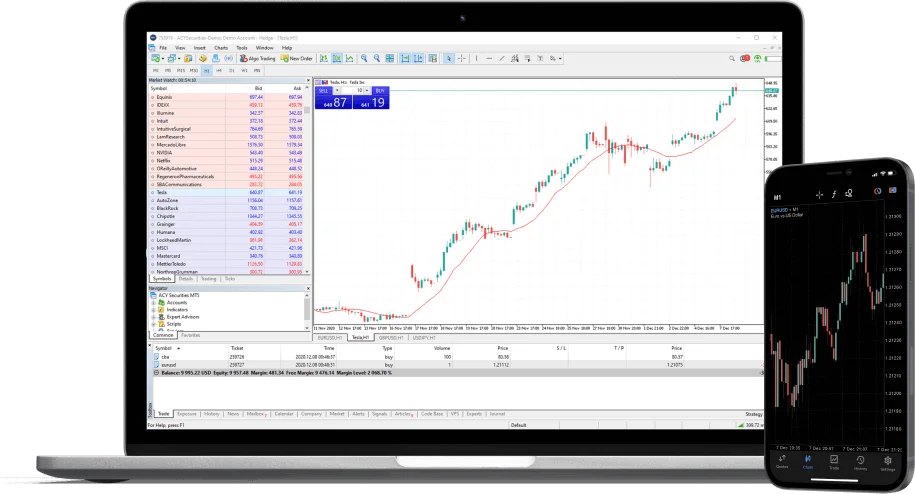Click the zoom in magnifier icon
Image resolution: width=915 pixels, height=494 pixels.
tap(363, 58)
